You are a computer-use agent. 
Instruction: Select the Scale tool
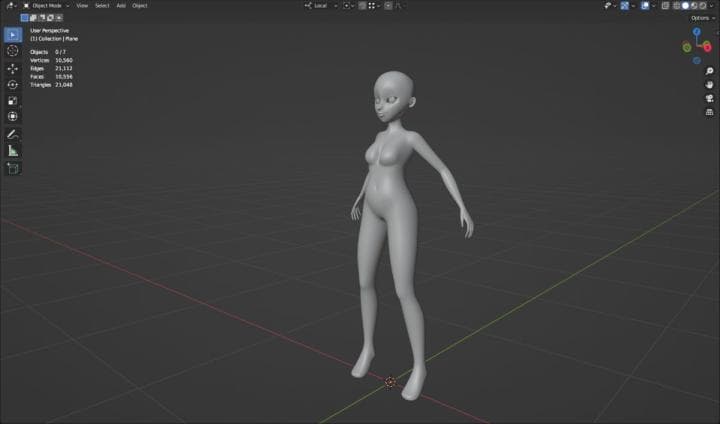coord(13,100)
